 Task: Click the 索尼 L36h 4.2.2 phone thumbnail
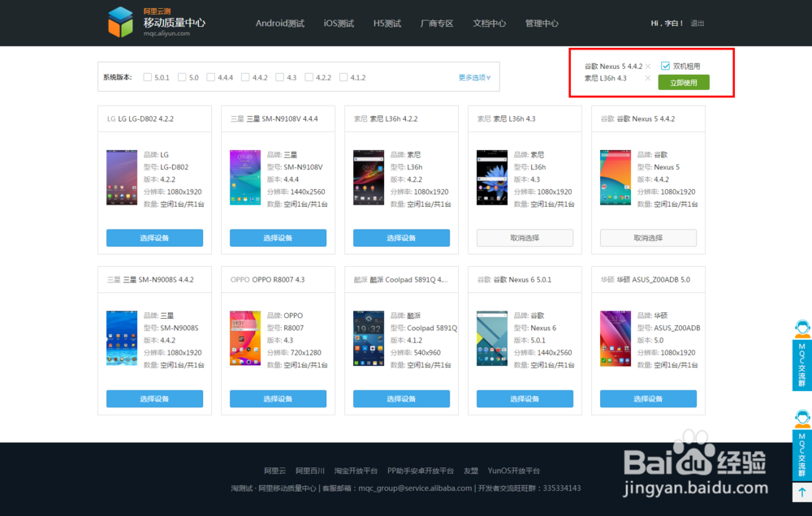click(369, 178)
